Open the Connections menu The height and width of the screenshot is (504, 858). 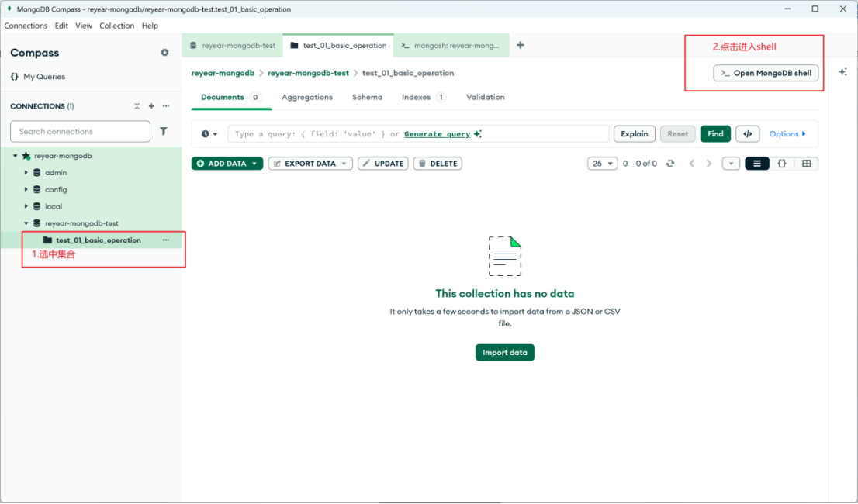pos(26,26)
